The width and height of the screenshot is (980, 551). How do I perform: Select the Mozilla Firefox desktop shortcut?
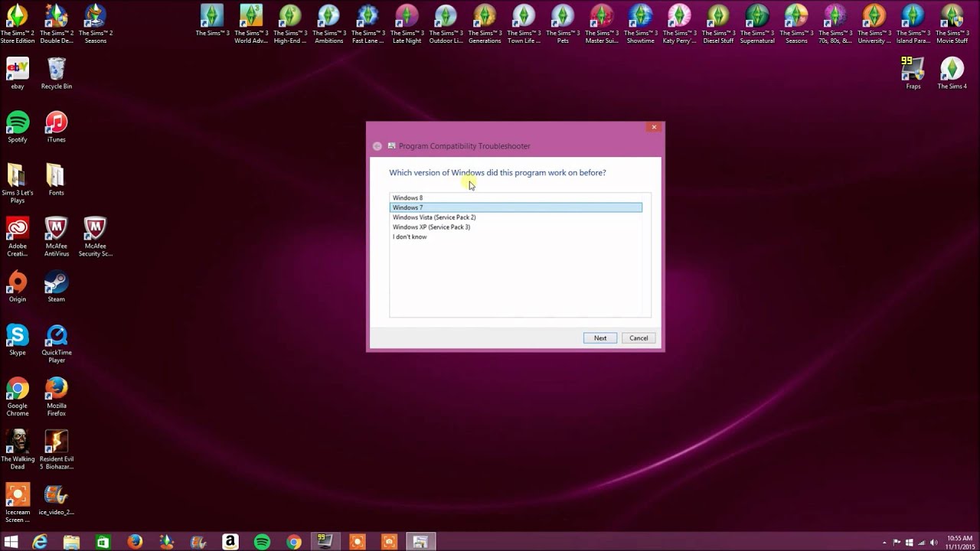point(56,396)
